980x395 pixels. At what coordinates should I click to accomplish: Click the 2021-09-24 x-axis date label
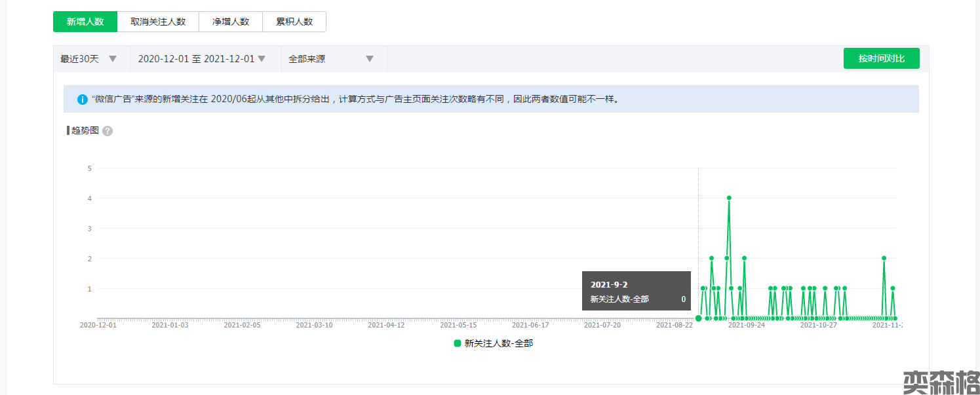tap(747, 325)
